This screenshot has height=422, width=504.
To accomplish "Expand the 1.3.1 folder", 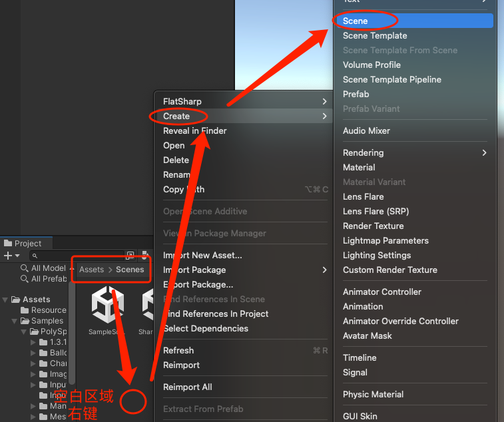I will coord(33,342).
